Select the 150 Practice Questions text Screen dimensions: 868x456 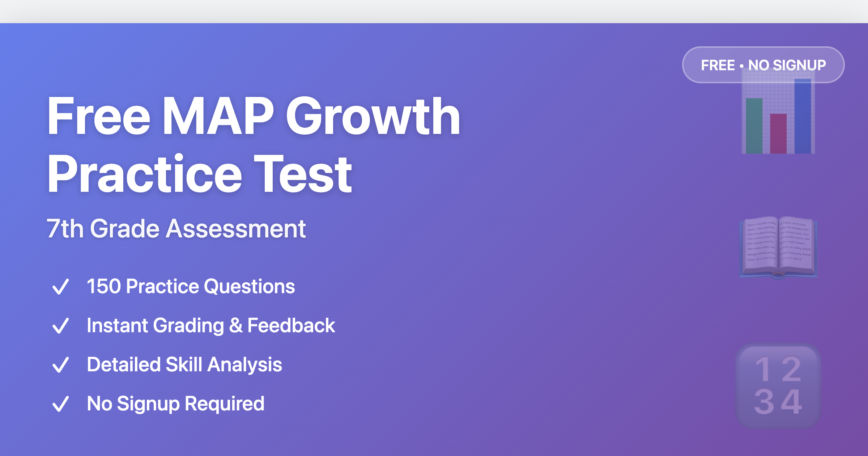pos(191,287)
